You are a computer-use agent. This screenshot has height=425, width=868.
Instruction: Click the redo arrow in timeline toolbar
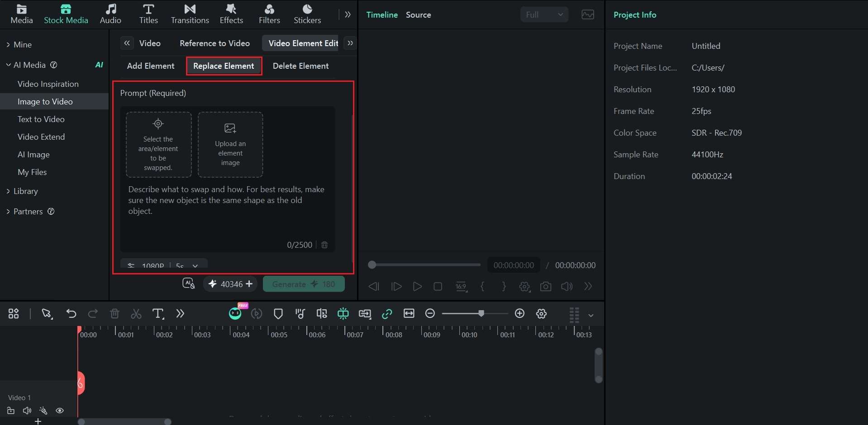(x=93, y=313)
